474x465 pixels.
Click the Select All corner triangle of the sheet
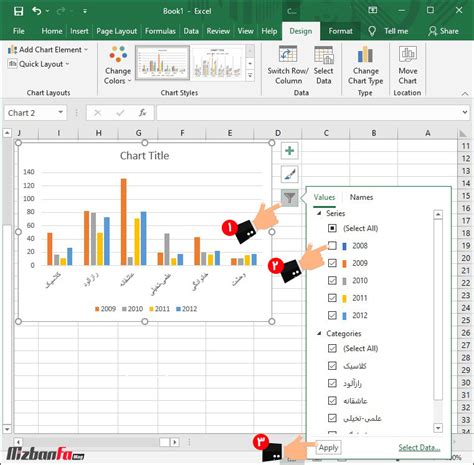pyautogui.click(x=463, y=133)
